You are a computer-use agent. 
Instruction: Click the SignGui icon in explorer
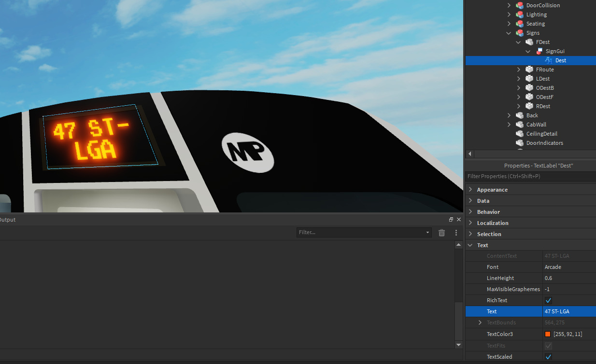click(539, 51)
